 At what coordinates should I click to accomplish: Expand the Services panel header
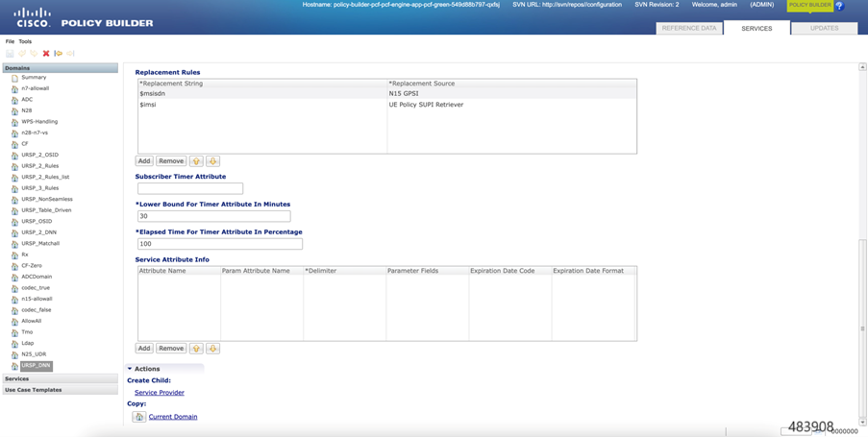click(x=61, y=379)
